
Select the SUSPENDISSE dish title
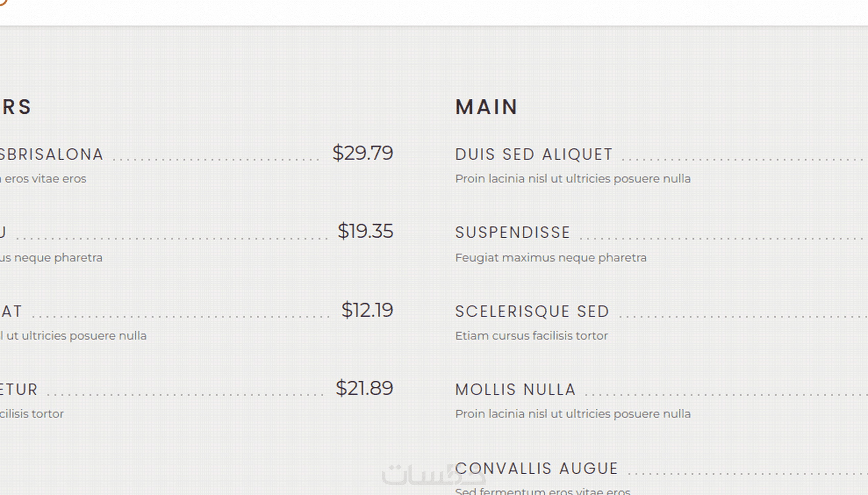pyautogui.click(x=513, y=233)
